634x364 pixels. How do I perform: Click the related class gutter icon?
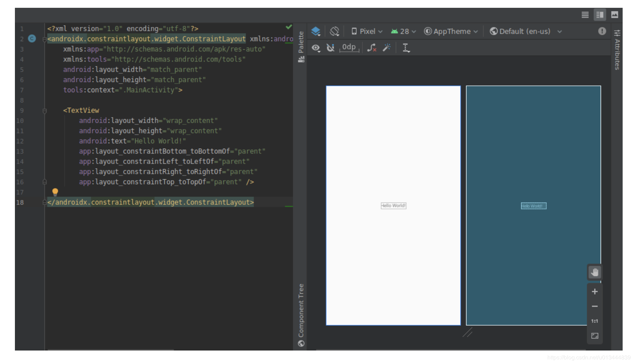point(32,39)
